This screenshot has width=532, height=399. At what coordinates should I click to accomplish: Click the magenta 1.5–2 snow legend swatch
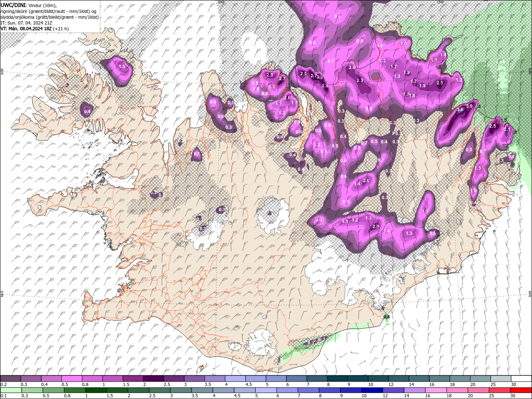pos(133,379)
